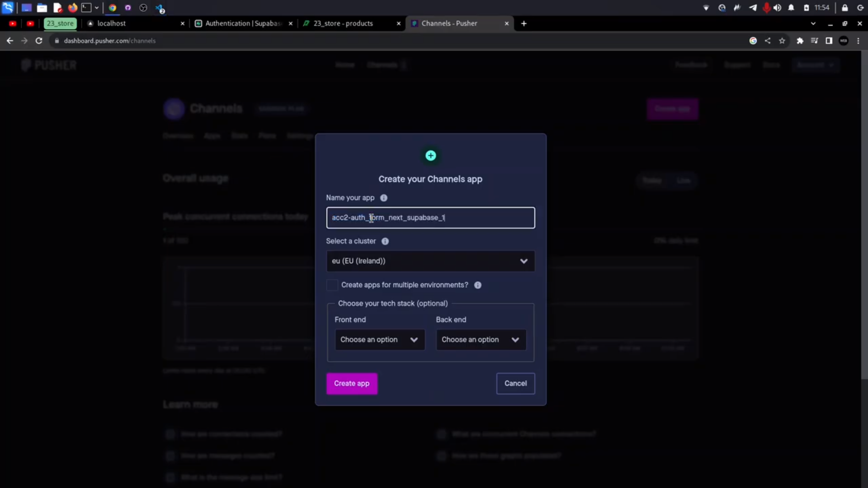This screenshot has width=868, height=488.
Task: Toggle the create apps for multiple environments checkbox
Action: pyautogui.click(x=332, y=285)
